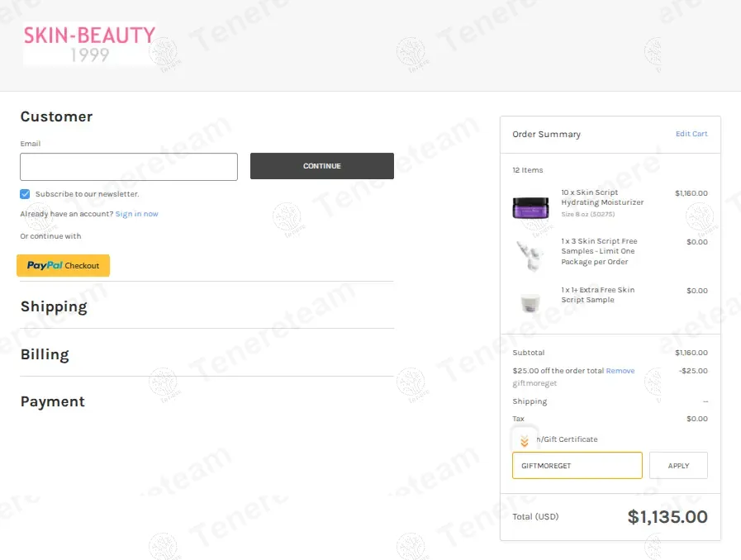Click the coupon code field containing GIFTMOREGET

tap(577, 465)
